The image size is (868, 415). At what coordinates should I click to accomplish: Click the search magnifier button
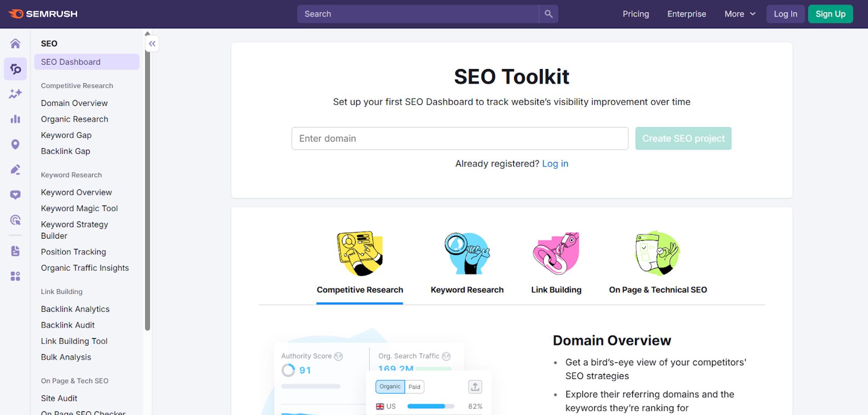click(x=548, y=14)
